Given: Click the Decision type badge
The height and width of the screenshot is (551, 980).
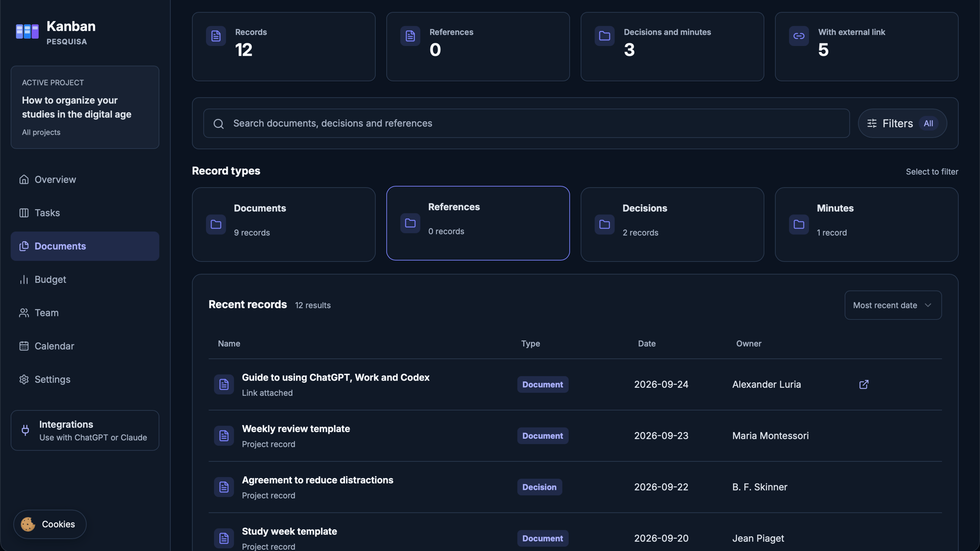Looking at the screenshot, I should tap(539, 487).
